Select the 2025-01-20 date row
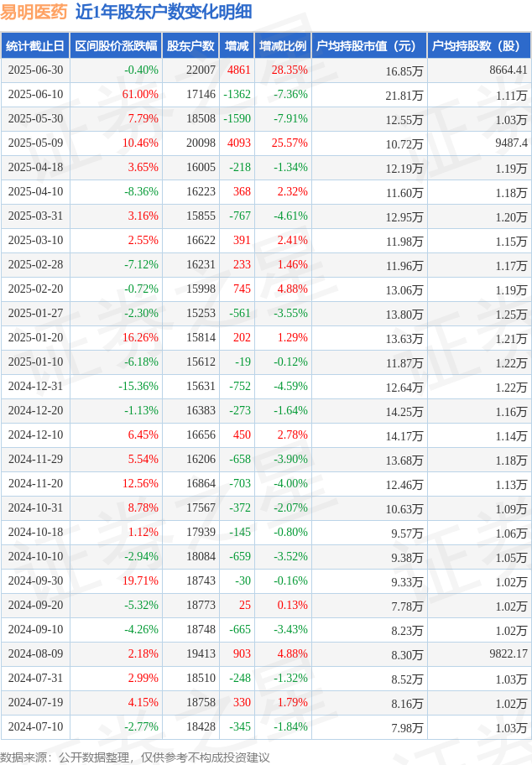 [266, 337]
